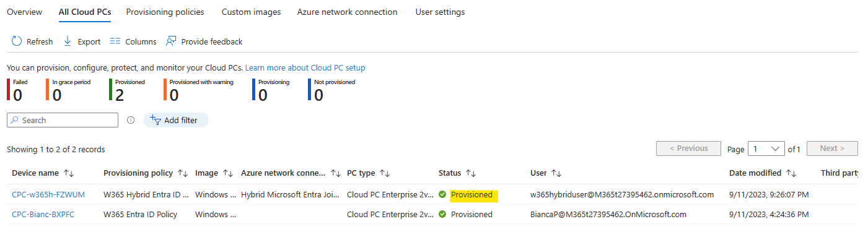This screenshot has width=868, height=232.
Task: Sort by Device name arrows
Action: 69,173
